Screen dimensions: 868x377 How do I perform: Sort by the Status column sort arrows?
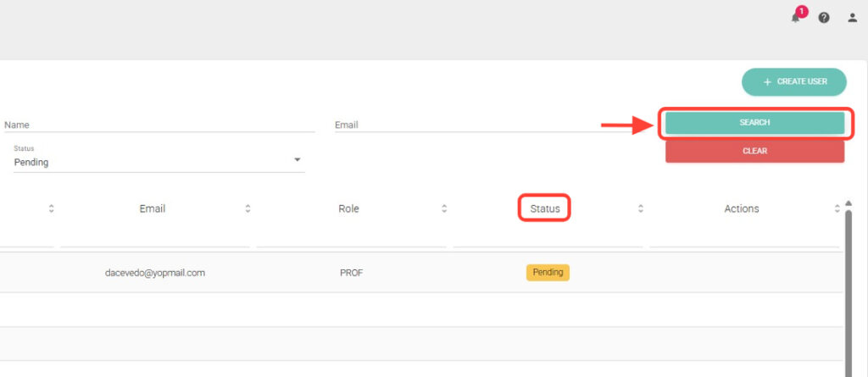tap(641, 208)
